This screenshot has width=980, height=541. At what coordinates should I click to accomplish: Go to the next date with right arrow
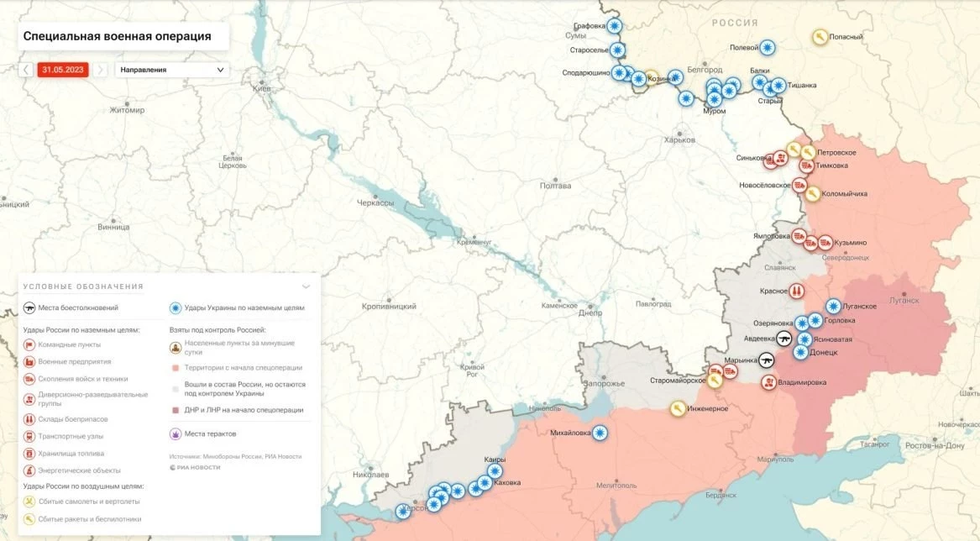(x=102, y=70)
